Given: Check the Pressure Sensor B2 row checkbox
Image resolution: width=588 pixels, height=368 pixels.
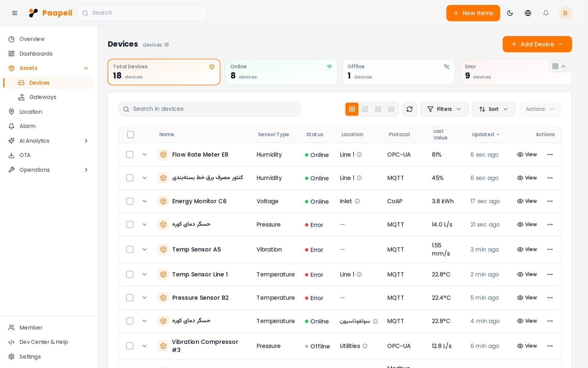Looking at the screenshot, I should coord(130,297).
